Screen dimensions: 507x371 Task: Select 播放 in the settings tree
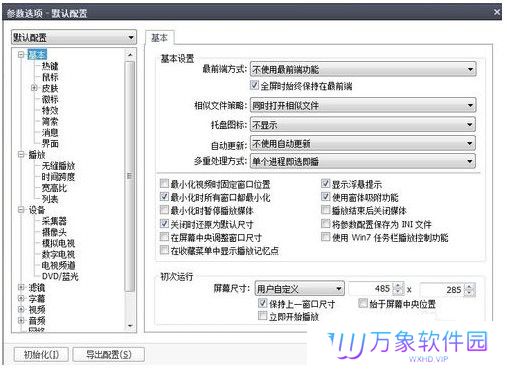click(37, 155)
